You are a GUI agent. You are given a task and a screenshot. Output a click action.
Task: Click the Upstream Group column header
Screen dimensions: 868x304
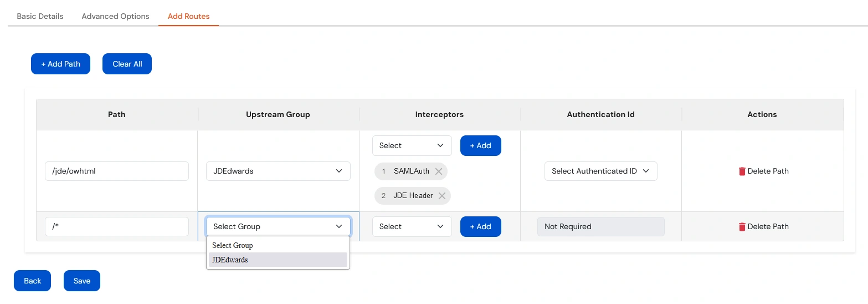pyautogui.click(x=278, y=114)
